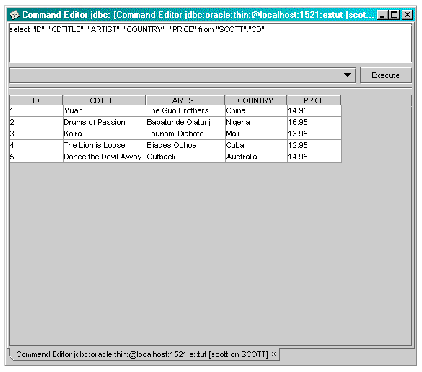Image resolution: width=422 pixels, height=372 pixels.
Task: Click the 16.95 price cell
Action: [x=314, y=122]
